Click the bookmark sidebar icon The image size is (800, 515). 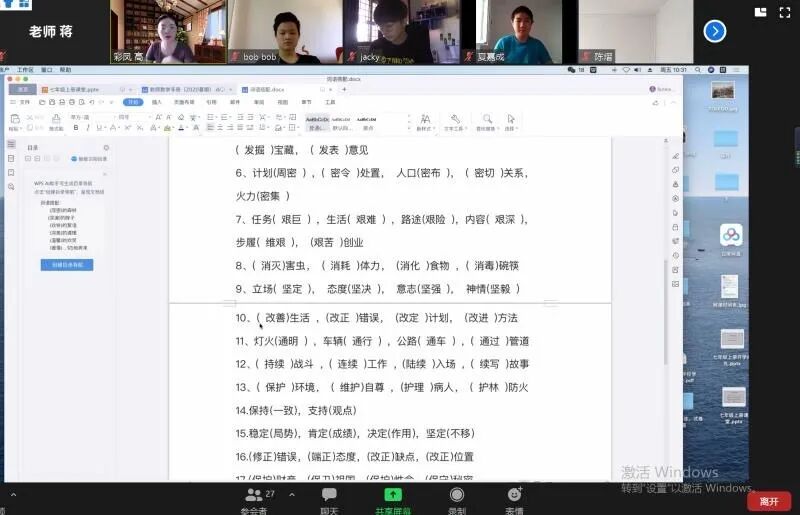pos(11,173)
